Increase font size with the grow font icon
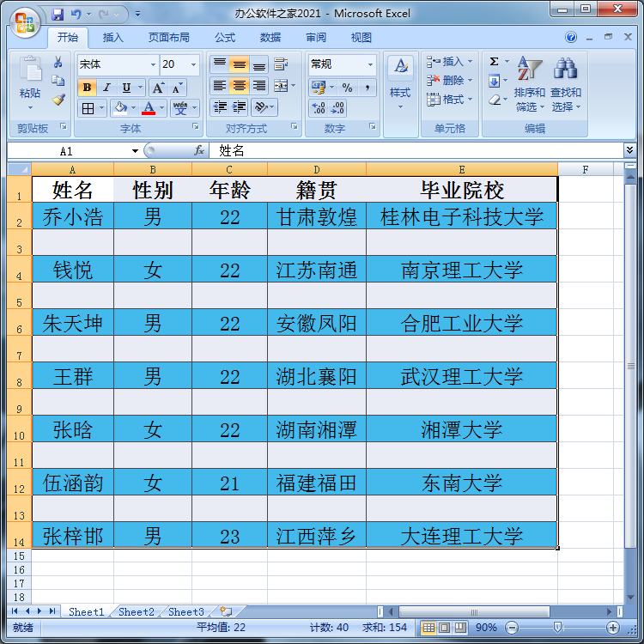This screenshot has height=644, width=644. 158,88
